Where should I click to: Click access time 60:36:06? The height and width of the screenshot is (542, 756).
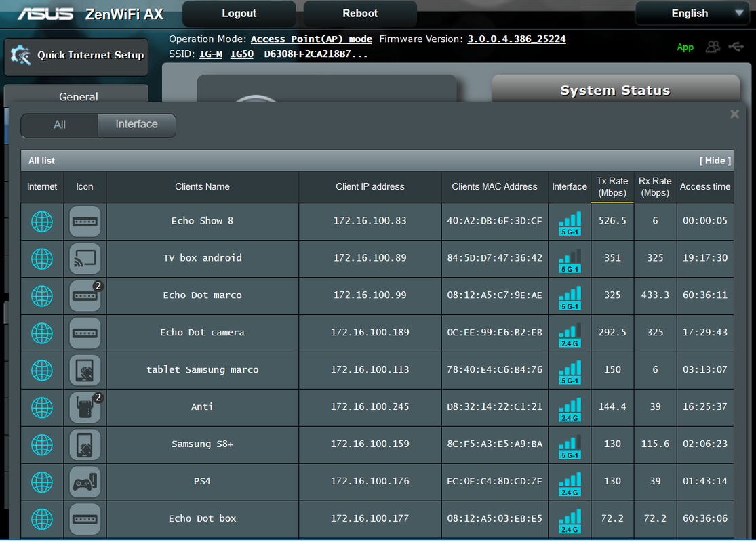coord(705,518)
